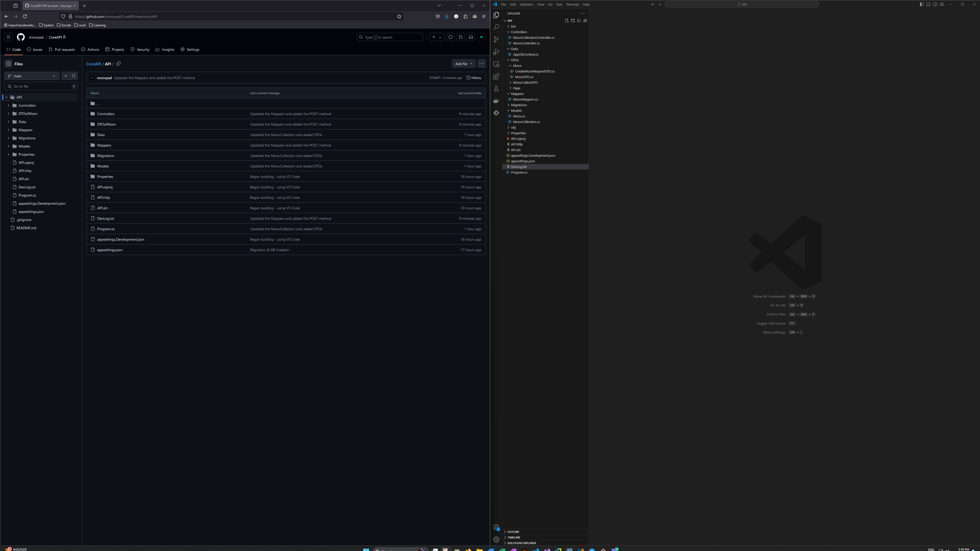Image resolution: width=980 pixels, height=551 pixels.
Task: Switch to Pull requests tab on GitHub
Action: [x=62, y=50]
